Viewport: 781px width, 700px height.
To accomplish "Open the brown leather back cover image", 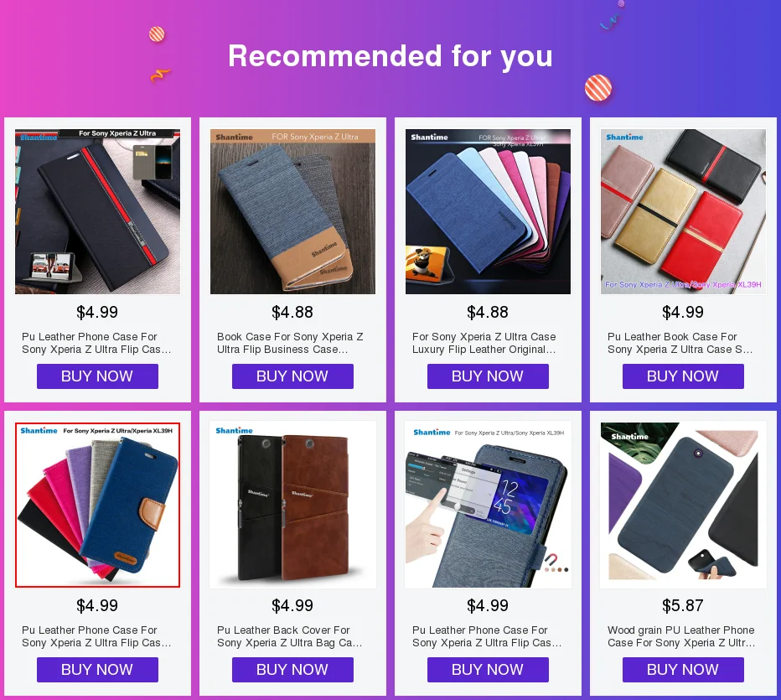I will (293, 505).
